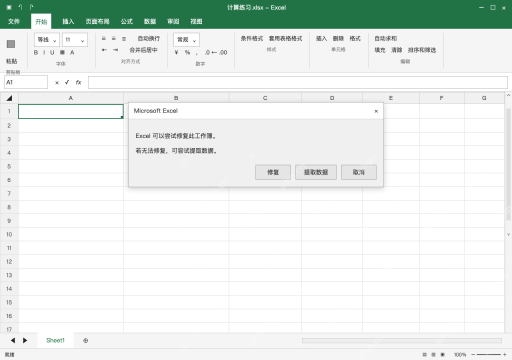Image resolution: width=512 pixels, height=360 pixels.
Task: Click the 取消 cancel button in dialog
Action: pos(359,172)
